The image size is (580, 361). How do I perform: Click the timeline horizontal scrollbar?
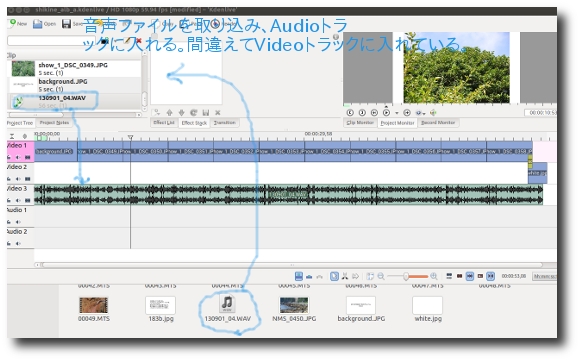tap(292, 265)
